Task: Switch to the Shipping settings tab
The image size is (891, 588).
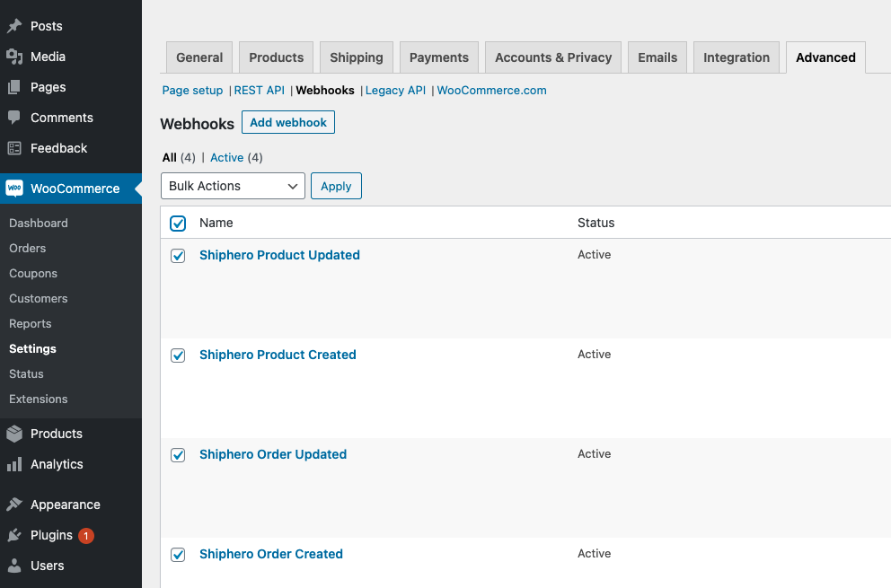Action: pyautogui.click(x=357, y=57)
